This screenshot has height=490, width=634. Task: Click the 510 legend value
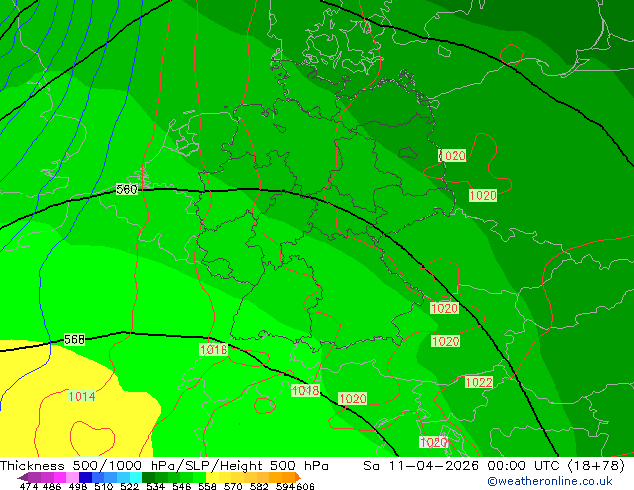104,486
